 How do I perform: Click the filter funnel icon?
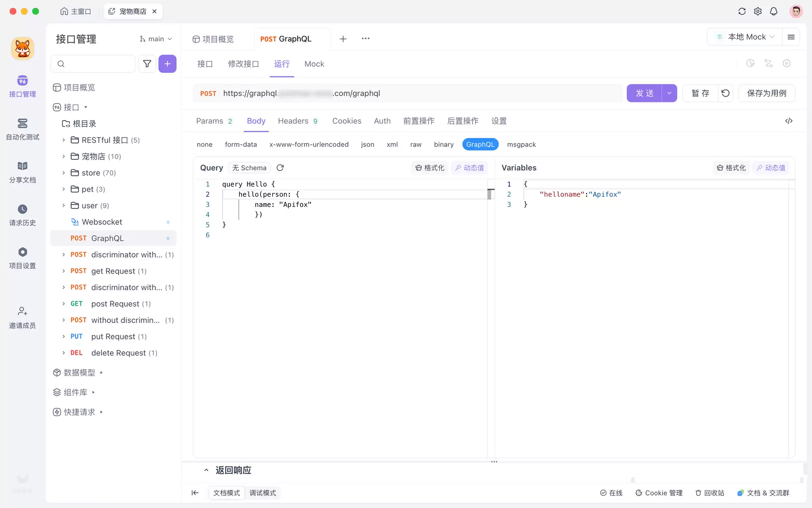(147, 64)
